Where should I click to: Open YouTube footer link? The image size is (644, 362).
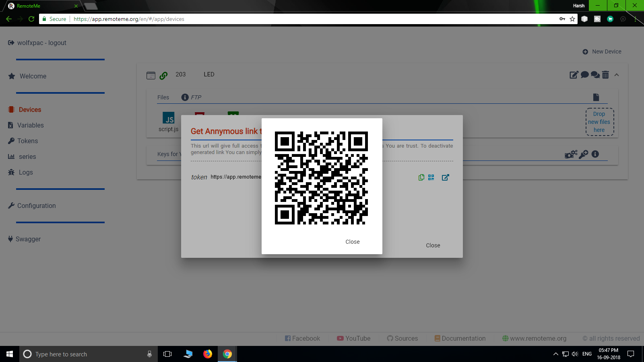(x=354, y=338)
